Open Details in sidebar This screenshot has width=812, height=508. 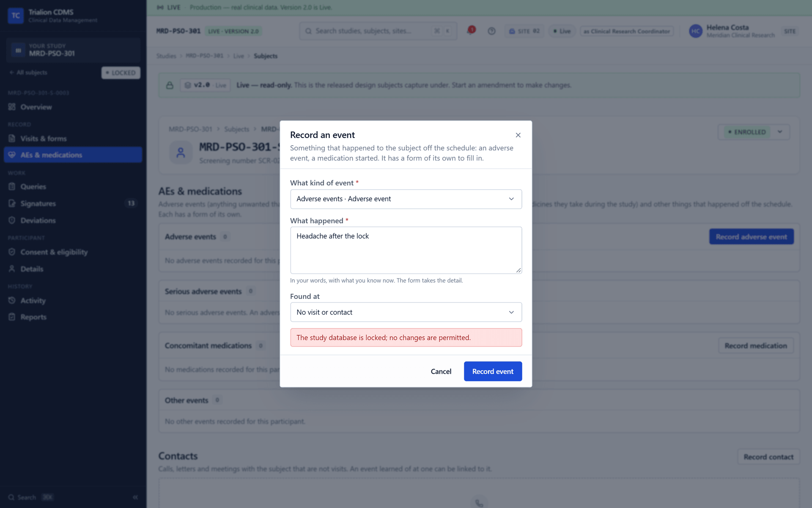point(73,269)
